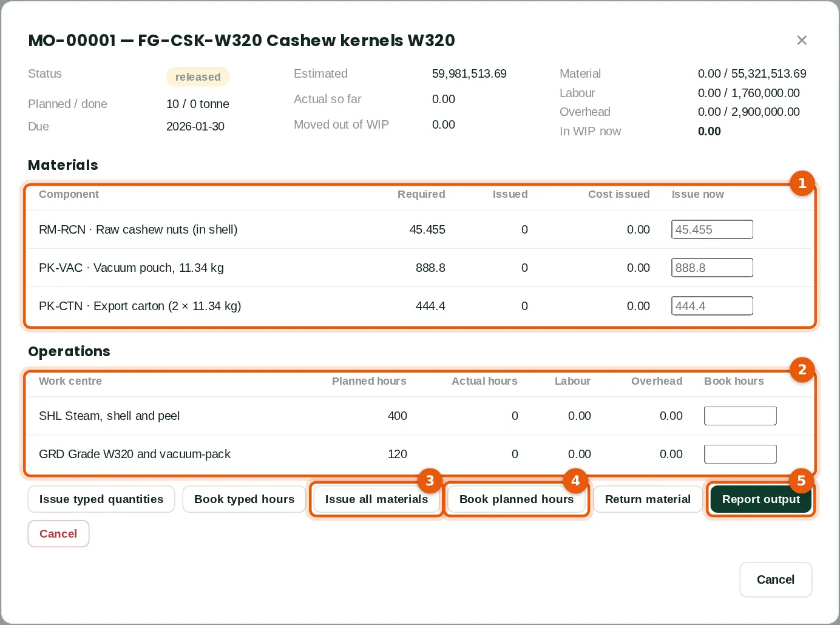Screen dimensions: 840x625
Task: Focus Issue now field for Vacuum pouch
Action: pos(712,268)
